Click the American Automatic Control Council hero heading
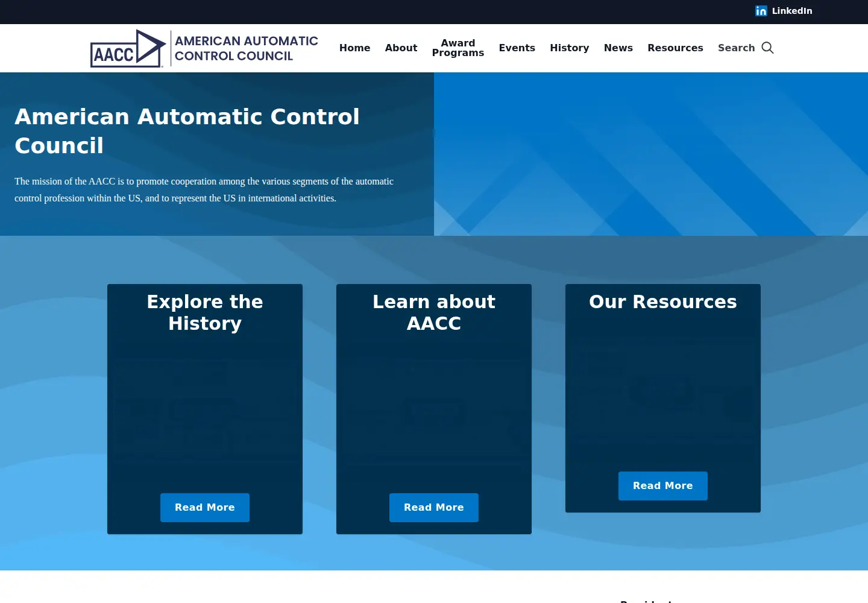 coord(187,131)
